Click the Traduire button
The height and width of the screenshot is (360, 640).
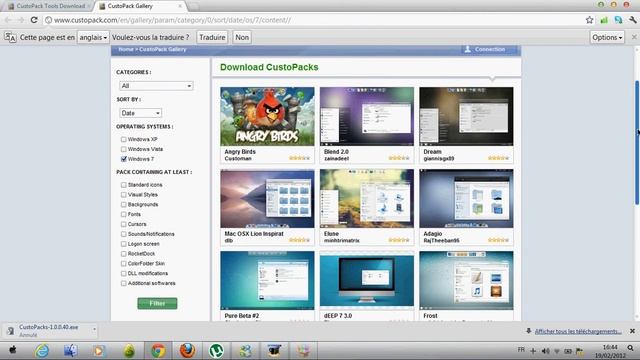[x=212, y=37]
